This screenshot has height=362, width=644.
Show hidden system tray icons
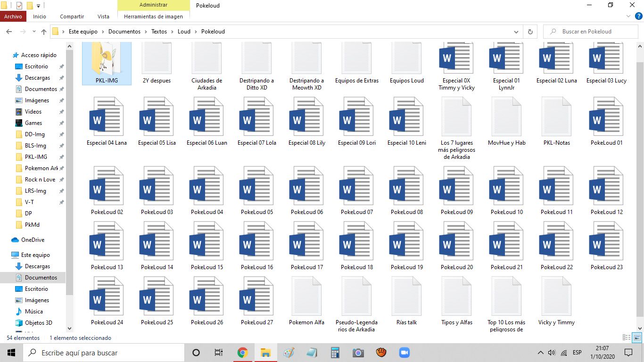click(540, 353)
